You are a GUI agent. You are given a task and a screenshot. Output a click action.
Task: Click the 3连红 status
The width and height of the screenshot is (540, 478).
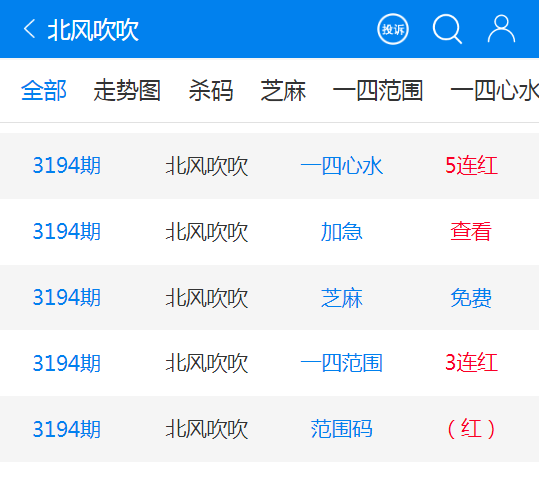tap(471, 363)
